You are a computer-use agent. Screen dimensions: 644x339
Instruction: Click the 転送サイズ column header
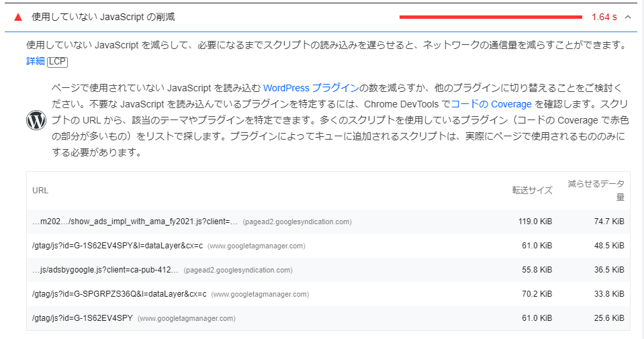[532, 191]
